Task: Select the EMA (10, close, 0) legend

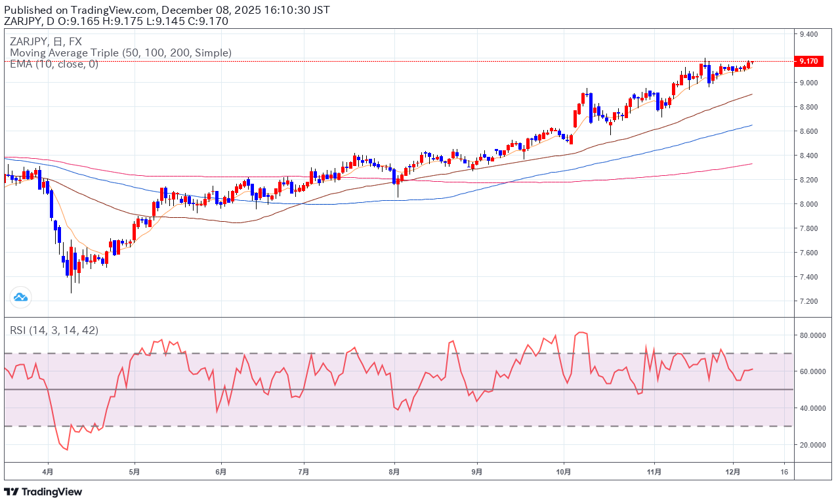Action: click(x=54, y=64)
